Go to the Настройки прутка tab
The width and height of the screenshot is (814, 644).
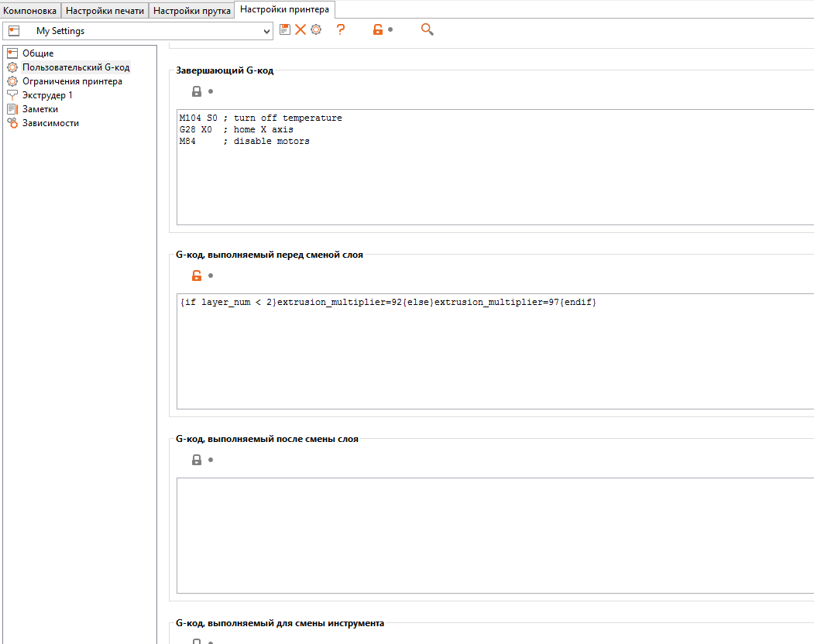pos(192,11)
